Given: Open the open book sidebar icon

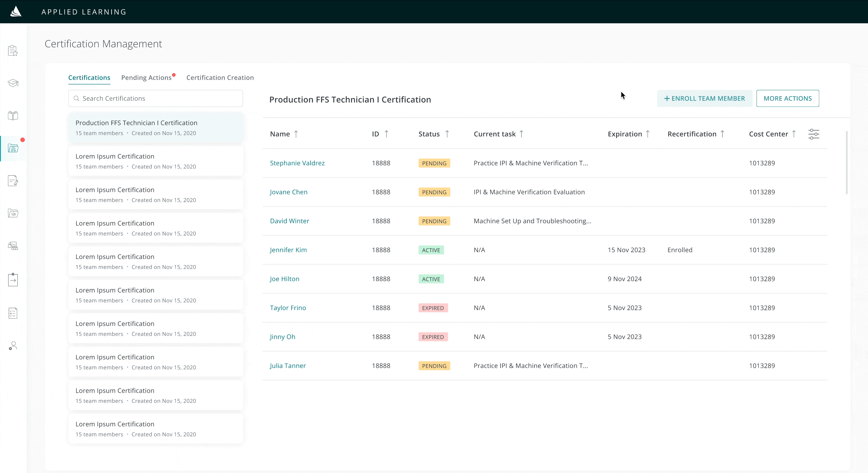Looking at the screenshot, I should [x=13, y=116].
